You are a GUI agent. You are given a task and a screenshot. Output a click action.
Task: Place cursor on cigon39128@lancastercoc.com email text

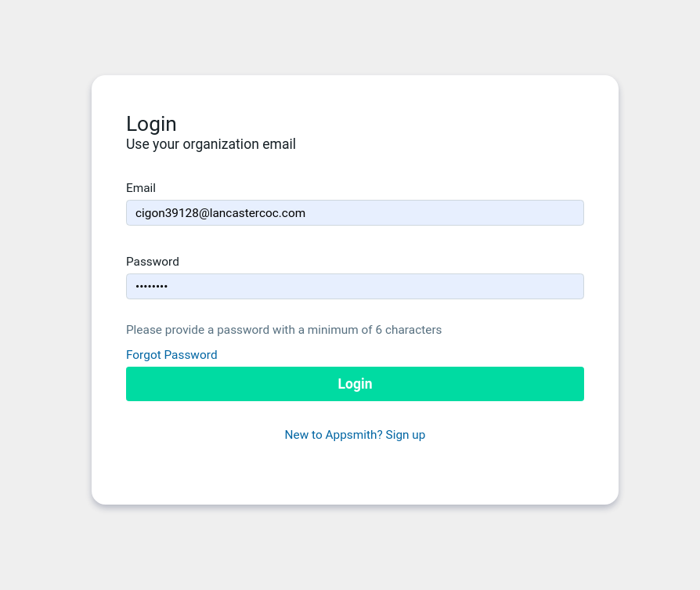[x=220, y=213]
